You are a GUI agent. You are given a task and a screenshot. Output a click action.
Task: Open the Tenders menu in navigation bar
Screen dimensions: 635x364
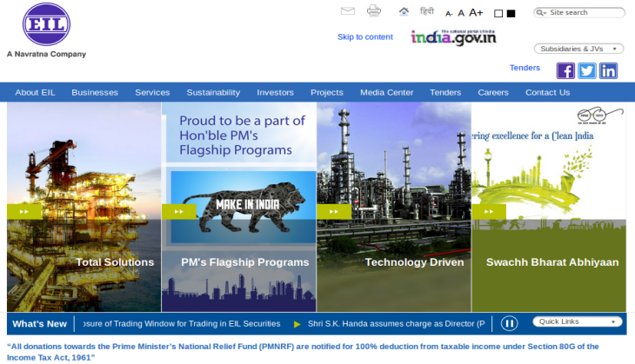[x=445, y=93]
